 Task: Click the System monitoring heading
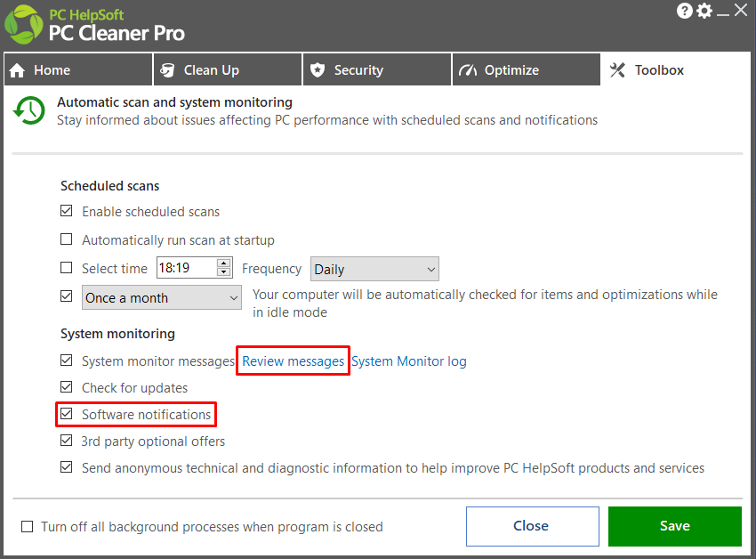click(x=117, y=334)
